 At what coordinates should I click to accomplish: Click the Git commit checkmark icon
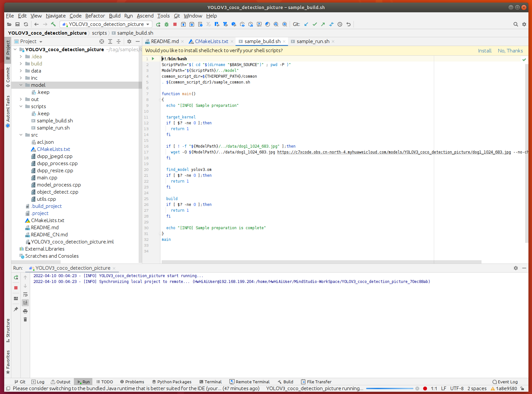[x=315, y=24]
